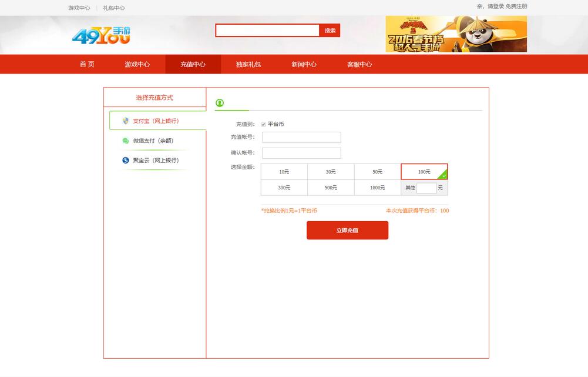This screenshot has width=588, height=377.
Task: Open 客服中心 navigation item
Action: (x=359, y=64)
